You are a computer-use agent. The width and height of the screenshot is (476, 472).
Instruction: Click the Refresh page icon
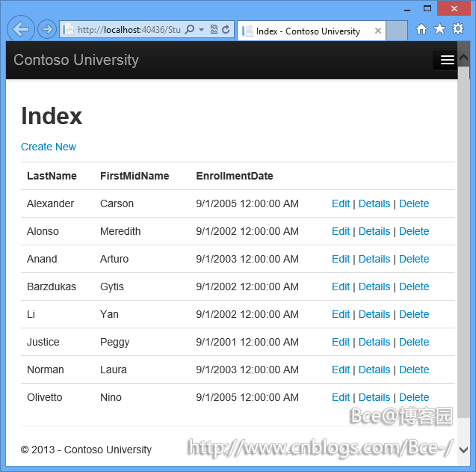tap(226, 29)
